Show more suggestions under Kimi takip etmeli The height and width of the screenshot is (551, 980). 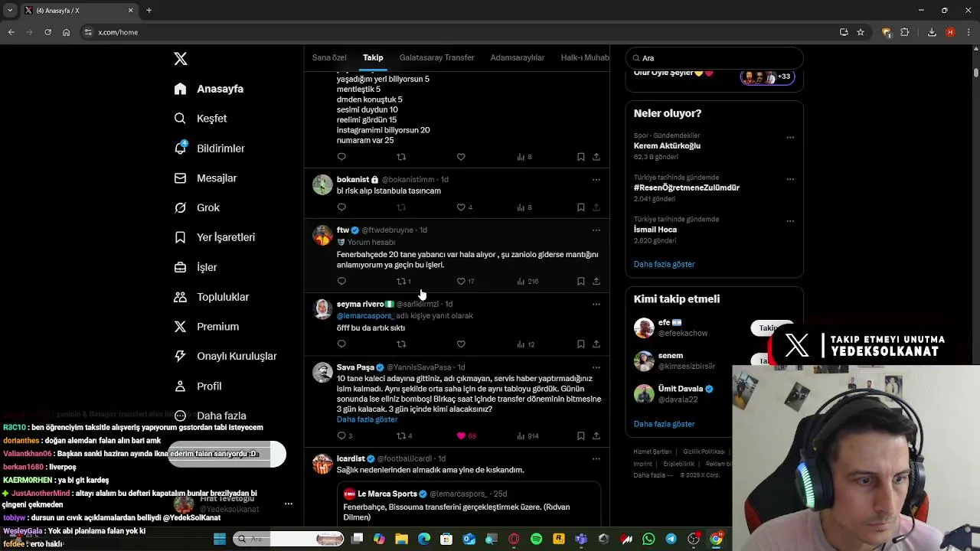tap(664, 424)
